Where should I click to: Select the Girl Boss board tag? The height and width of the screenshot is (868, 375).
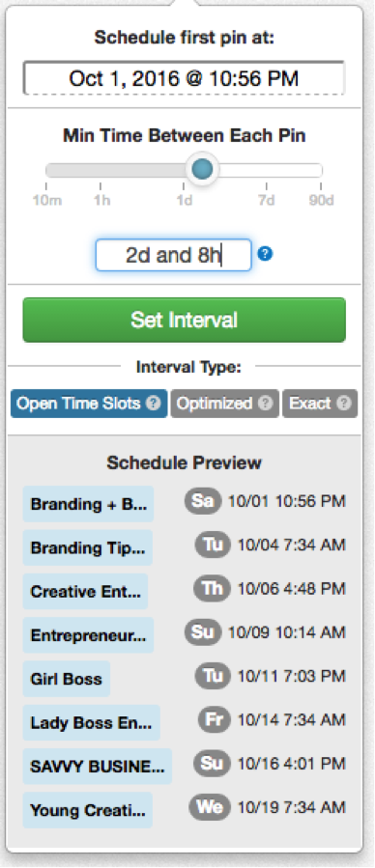[67, 679]
